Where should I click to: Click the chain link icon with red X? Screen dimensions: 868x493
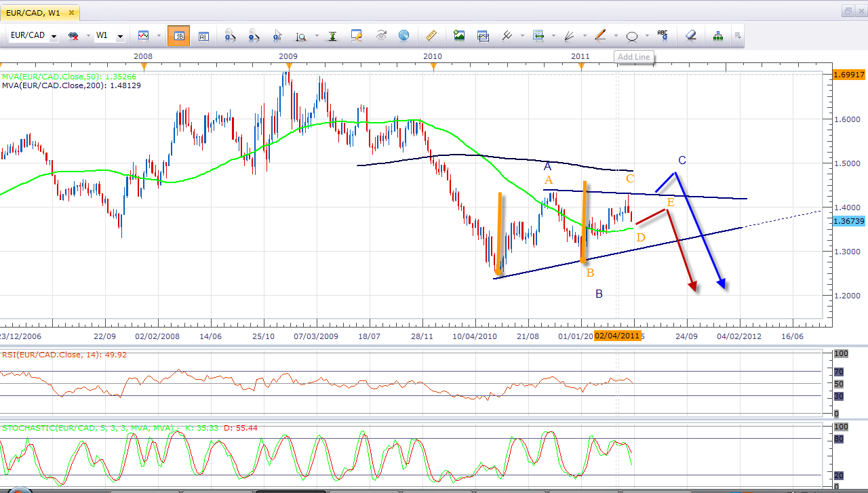[74, 36]
